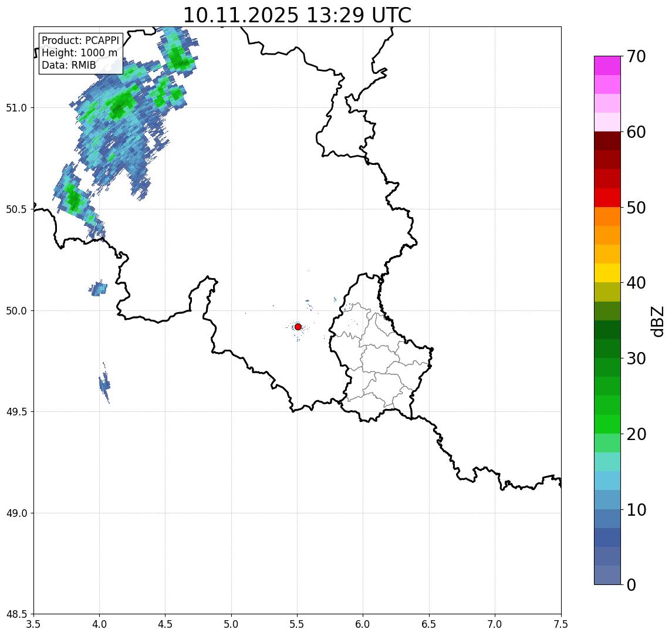672x636 pixels.
Task: Pick the yellow colorbar swatch at 40
Action: coord(607,273)
